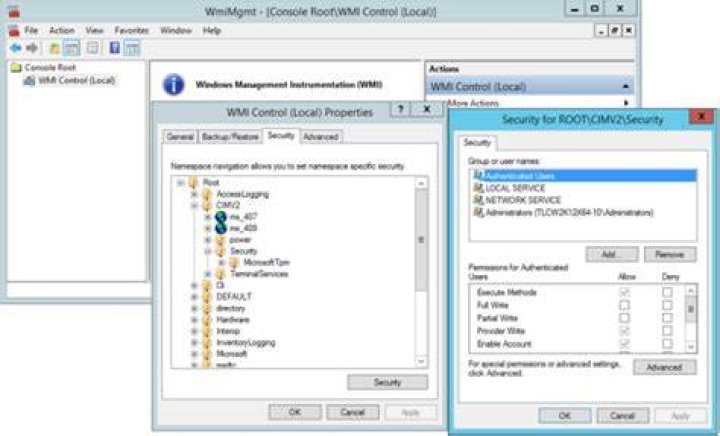This screenshot has height=436, width=720.
Task: Click the Advanced button for special permissions
Action: (x=664, y=367)
